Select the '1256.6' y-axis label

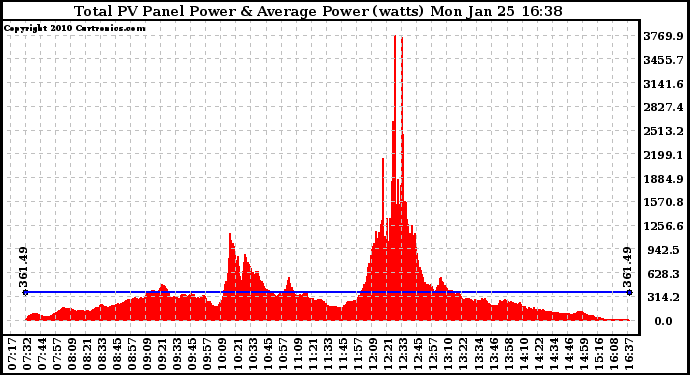pyautogui.click(x=663, y=226)
